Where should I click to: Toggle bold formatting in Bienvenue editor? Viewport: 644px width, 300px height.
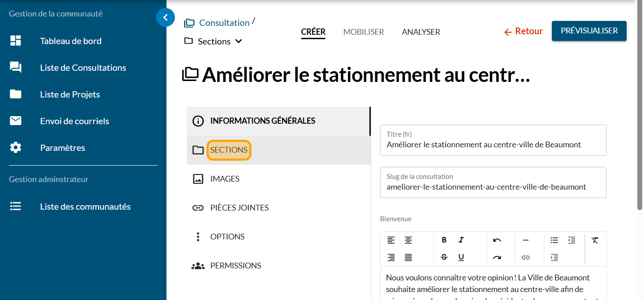click(x=444, y=240)
